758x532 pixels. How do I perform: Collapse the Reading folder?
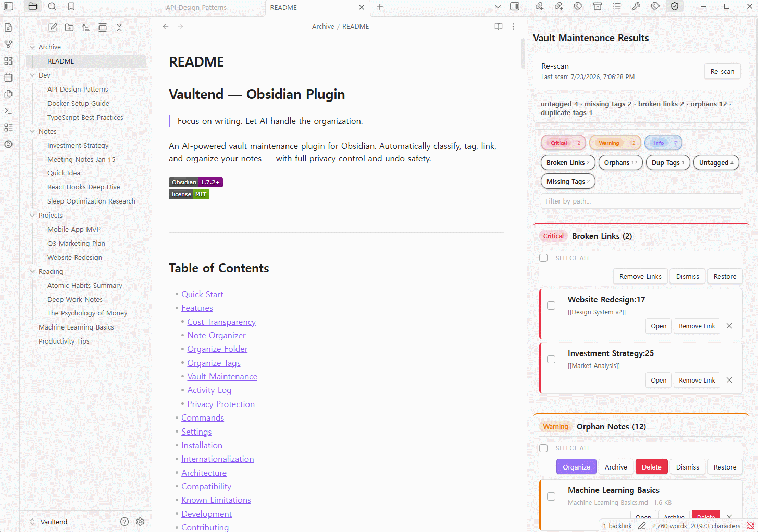32,272
